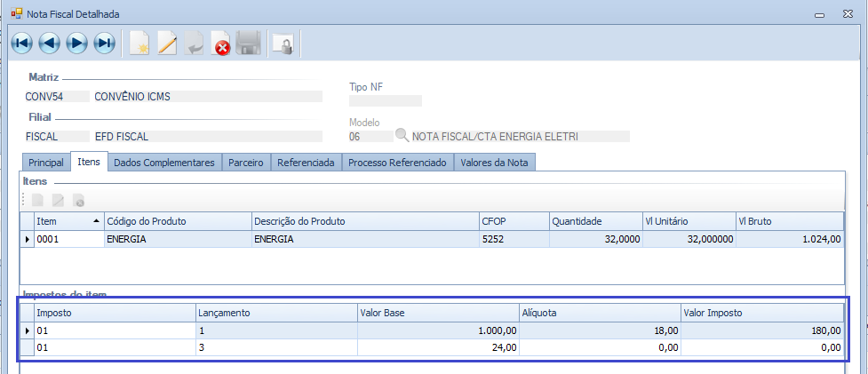Switch to the Principal tab
This screenshot has height=374, width=868.
click(46, 163)
